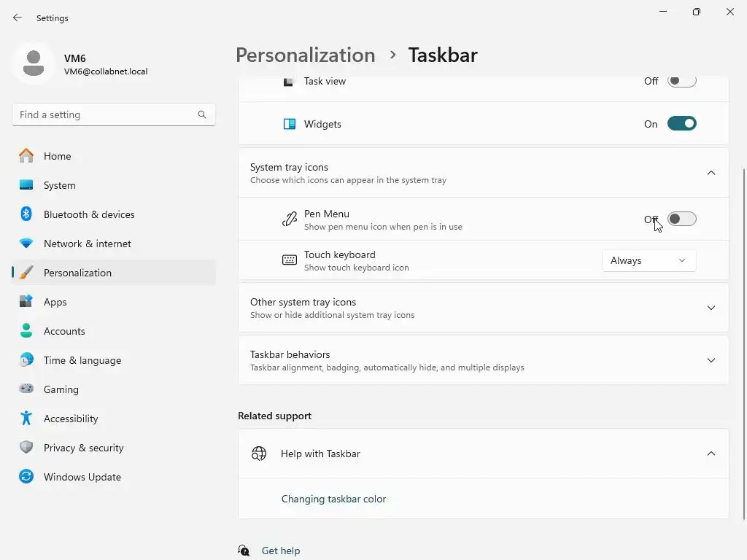
Task: Click the Accessibility icon in sidebar
Action: (26, 419)
